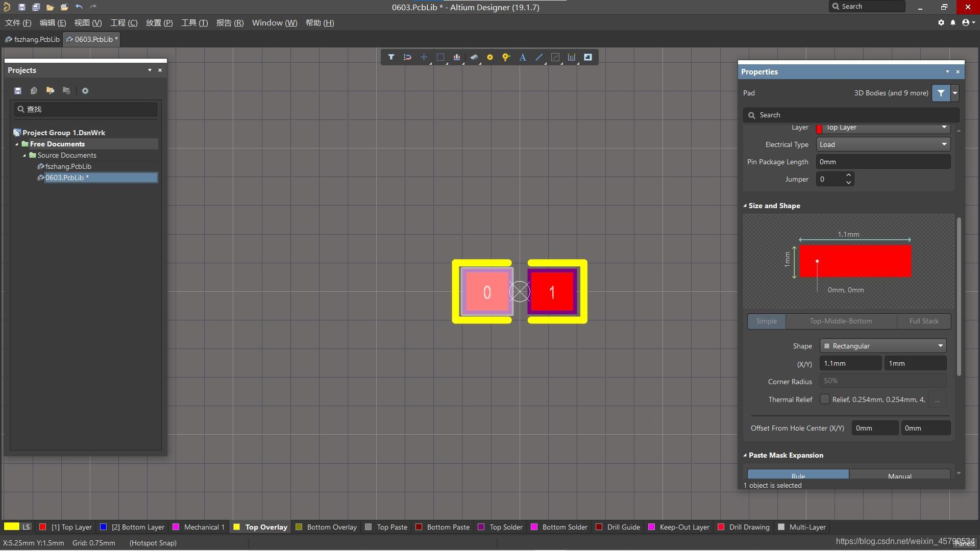
Task: Click the yellow current layer color swatch
Action: coord(11,527)
